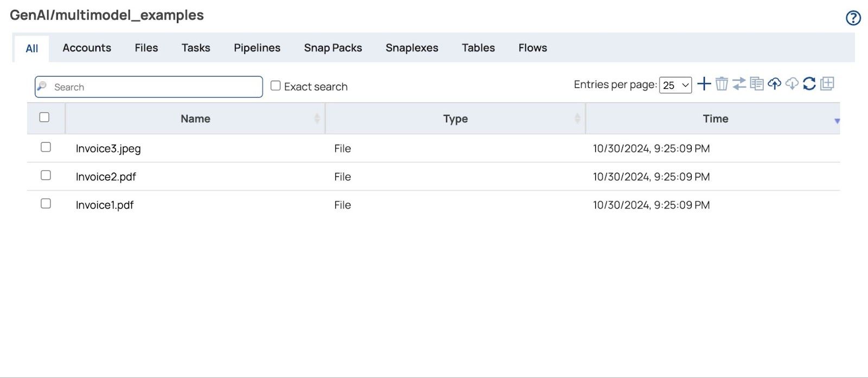Click the trash can delete icon
Viewport: 868px width, 378px height.
pyautogui.click(x=722, y=84)
